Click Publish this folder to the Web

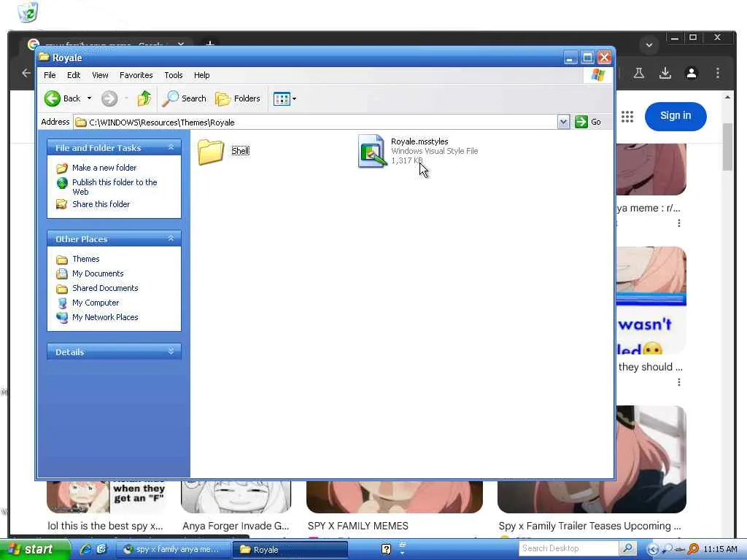click(115, 187)
